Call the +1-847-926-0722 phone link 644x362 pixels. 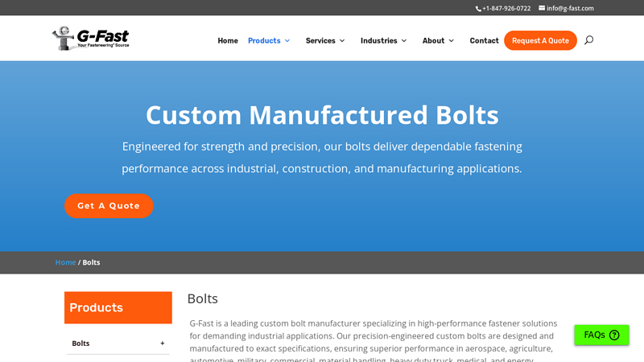506,8
